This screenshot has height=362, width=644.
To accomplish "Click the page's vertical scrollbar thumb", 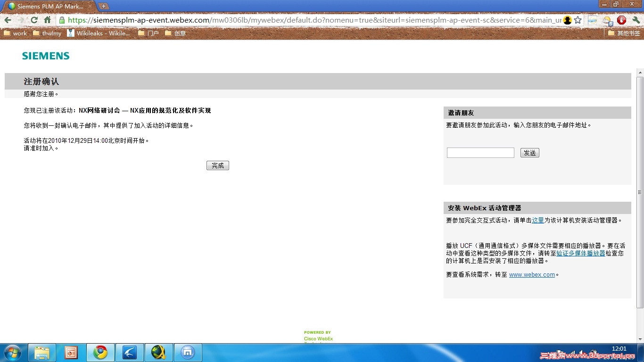I will 640,192.
